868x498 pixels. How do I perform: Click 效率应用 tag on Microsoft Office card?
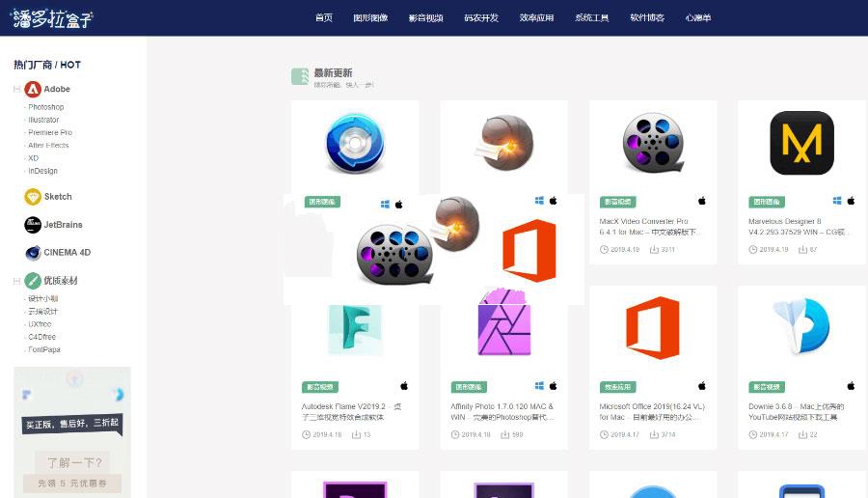tap(618, 386)
